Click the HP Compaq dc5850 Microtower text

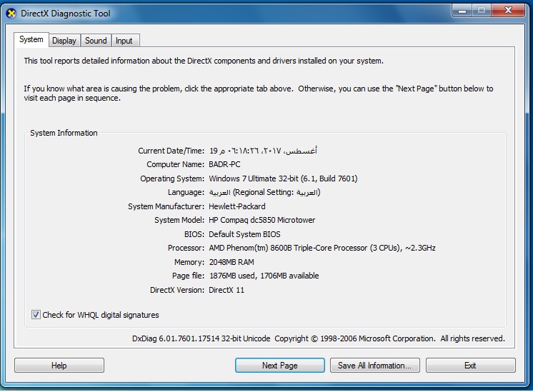click(261, 221)
